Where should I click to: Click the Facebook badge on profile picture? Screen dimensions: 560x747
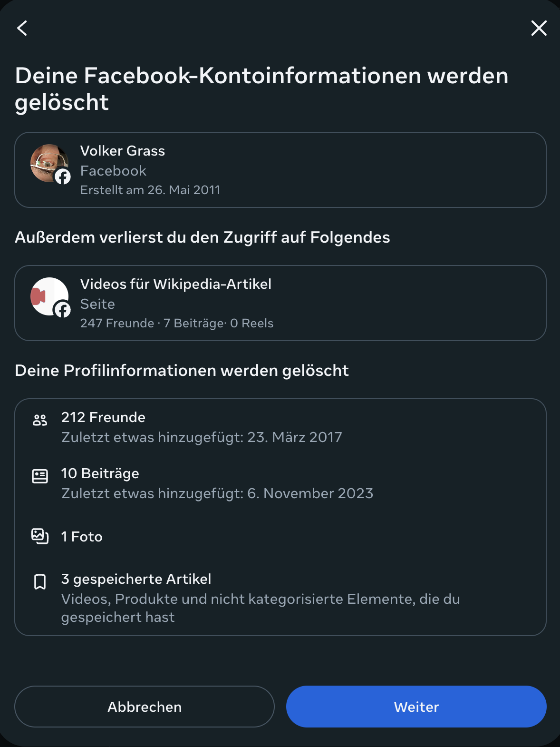[x=63, y=177]
